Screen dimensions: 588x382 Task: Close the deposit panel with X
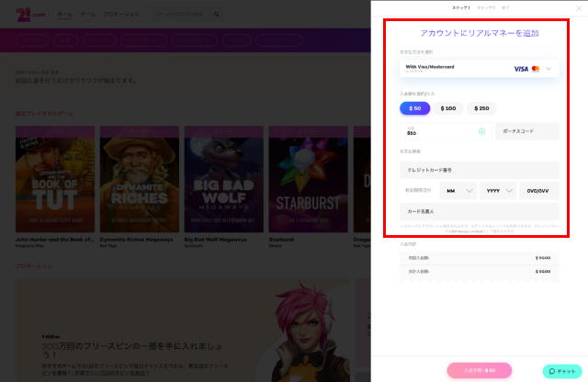pyautogui.click(x=578, y=7)
